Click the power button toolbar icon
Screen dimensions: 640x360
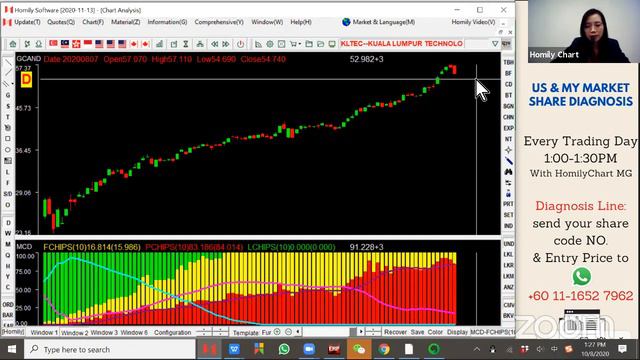pyautogui.click(x=240, y=44)
